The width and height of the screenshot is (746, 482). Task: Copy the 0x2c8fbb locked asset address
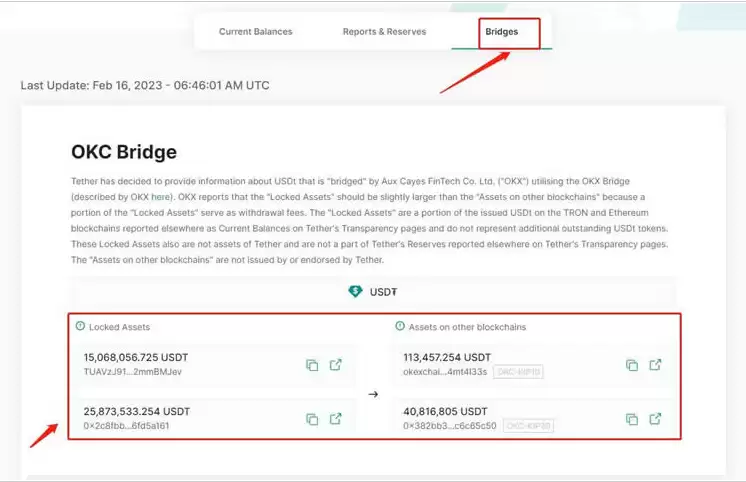click(x=312, y=418)
